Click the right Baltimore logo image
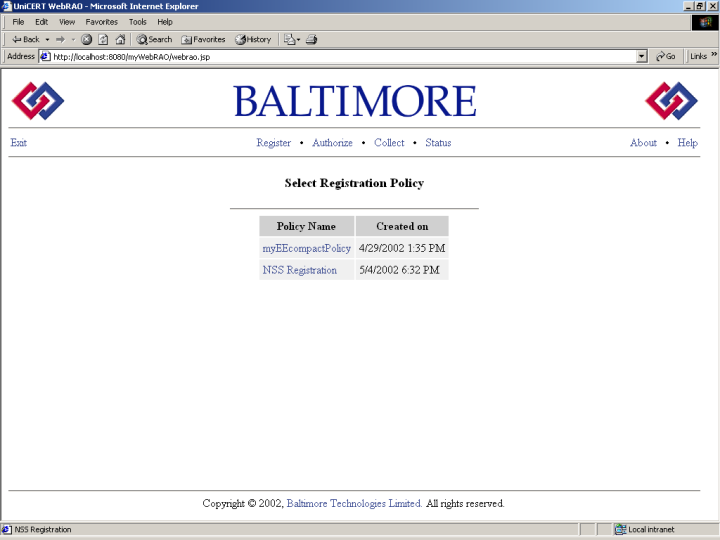 coord(671,101)
